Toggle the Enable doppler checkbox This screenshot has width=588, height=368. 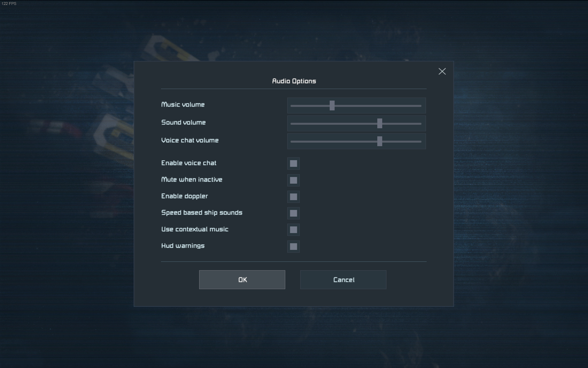(x=293, y=197)
